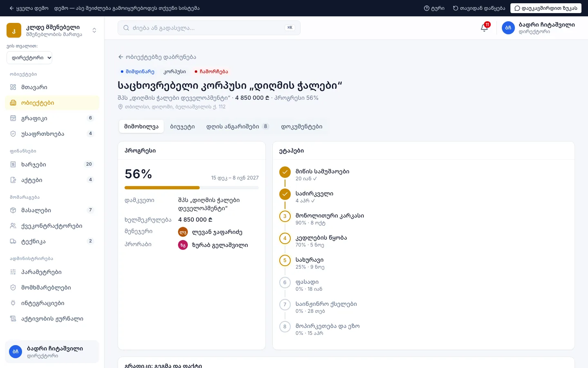Open the role selector დირექტორი dropdown
The height and width of the screenshot is (368, 588).
tap(29, 58)
